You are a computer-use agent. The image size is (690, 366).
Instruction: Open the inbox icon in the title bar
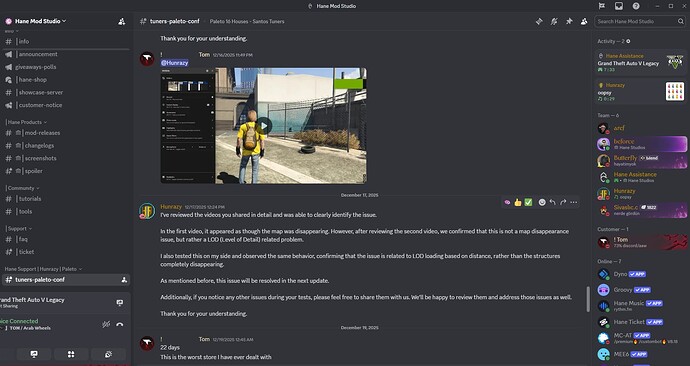(x=619, y=6)
